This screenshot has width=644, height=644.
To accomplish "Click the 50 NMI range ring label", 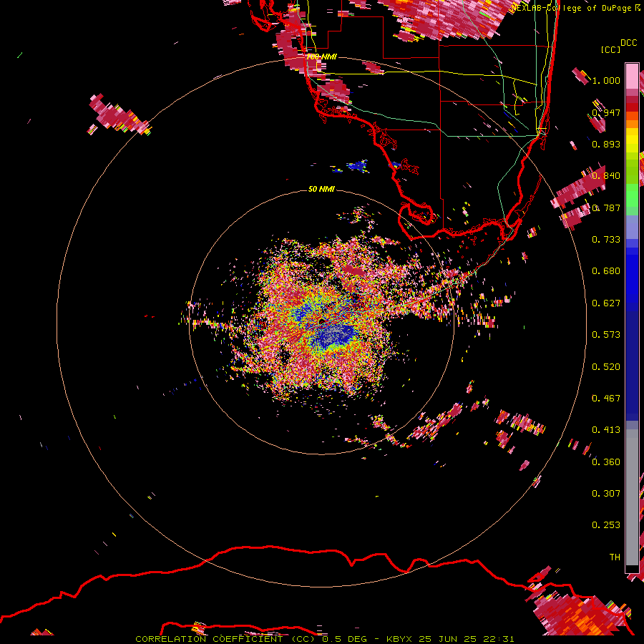I will click(321, 189).
